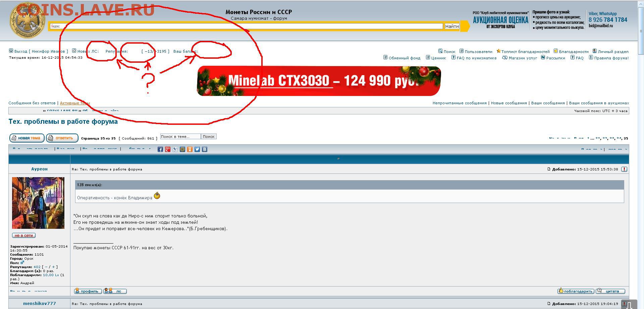
Task: Open Непрочитанные сообщения link
Action: [x=460, y=103]
